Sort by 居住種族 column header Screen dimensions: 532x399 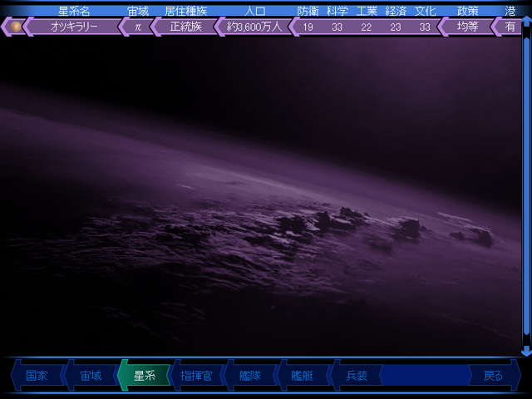click(x=186, y=11)
